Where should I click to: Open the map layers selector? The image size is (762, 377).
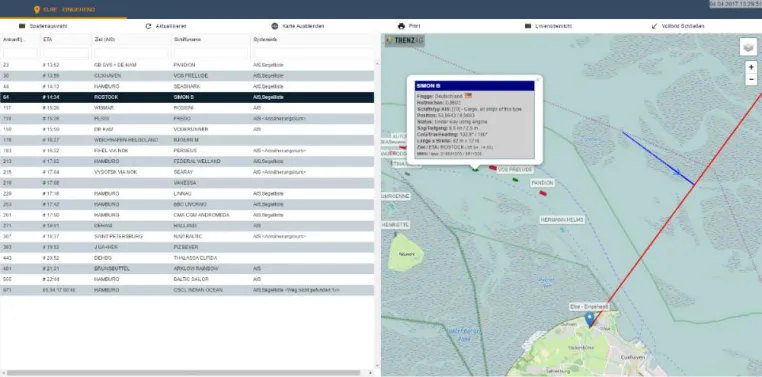click(748, 47)
